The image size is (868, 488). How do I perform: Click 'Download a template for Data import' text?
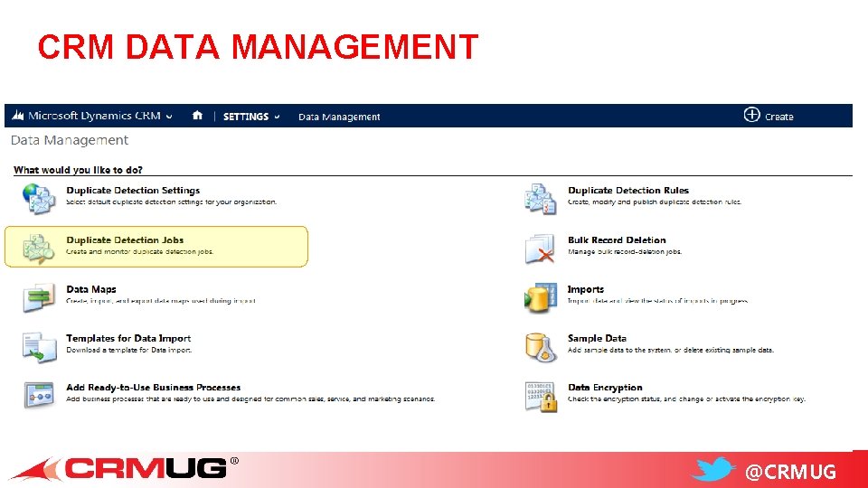[129, 351]
